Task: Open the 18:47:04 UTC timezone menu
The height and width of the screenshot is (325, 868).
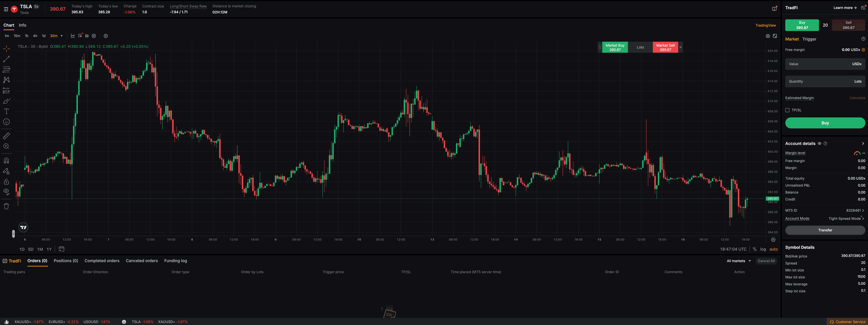Action: click(733, 249)
